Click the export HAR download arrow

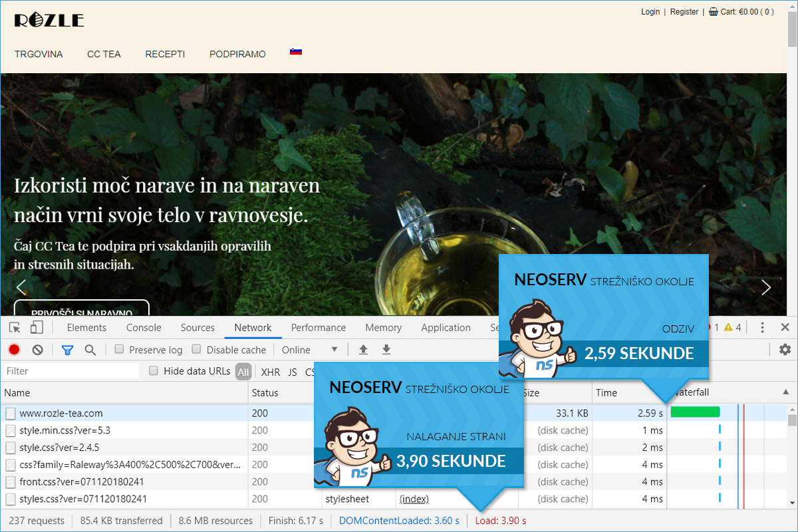[386, 350]
